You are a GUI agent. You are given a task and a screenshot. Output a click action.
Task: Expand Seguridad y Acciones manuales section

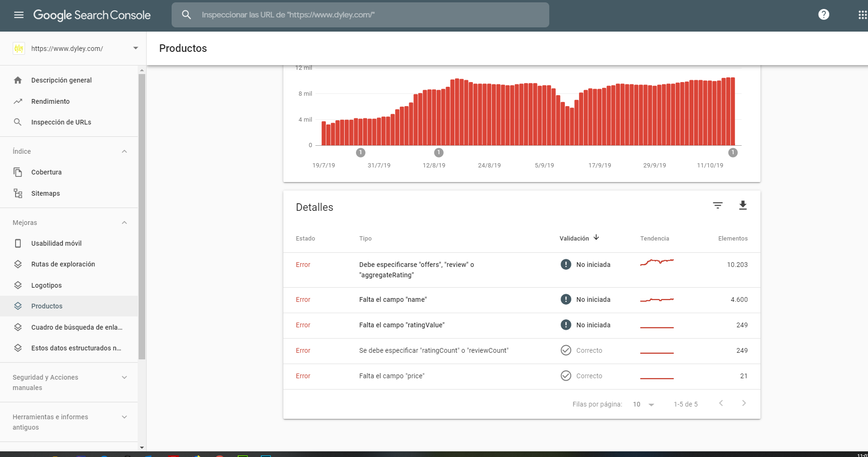[124, 377]
